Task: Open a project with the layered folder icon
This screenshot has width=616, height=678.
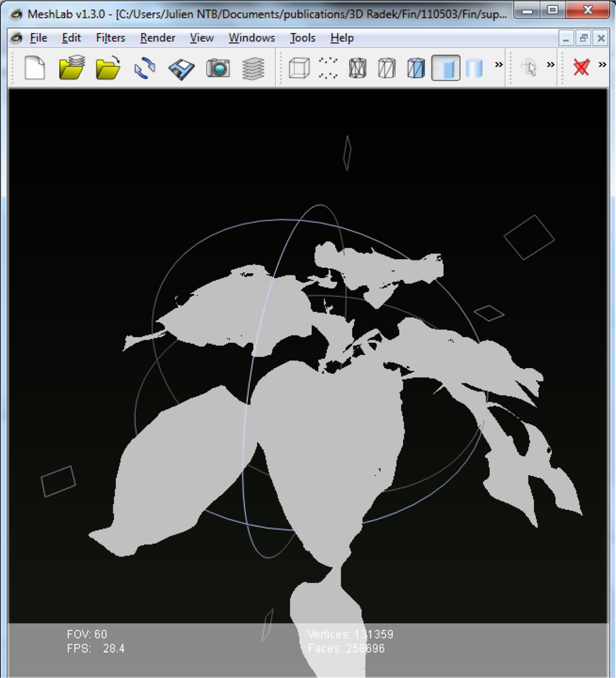Action: coord(71,68)
